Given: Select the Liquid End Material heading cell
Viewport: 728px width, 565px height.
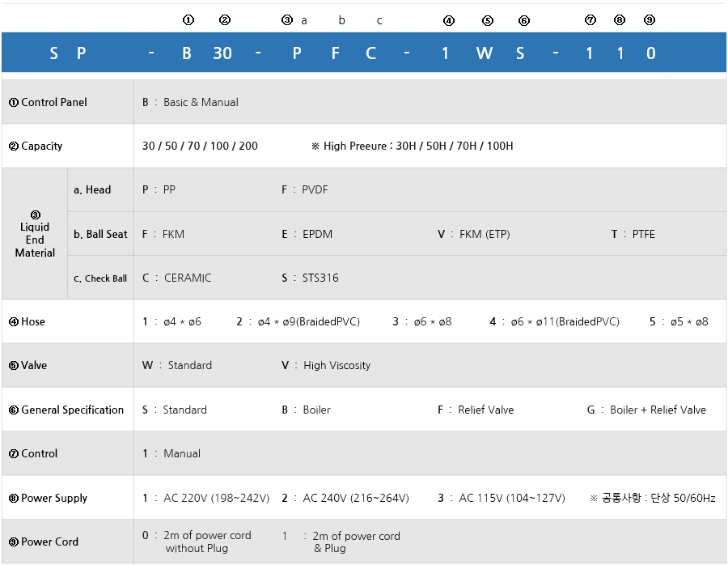Looking at the screenshot, I should point(35,234).
